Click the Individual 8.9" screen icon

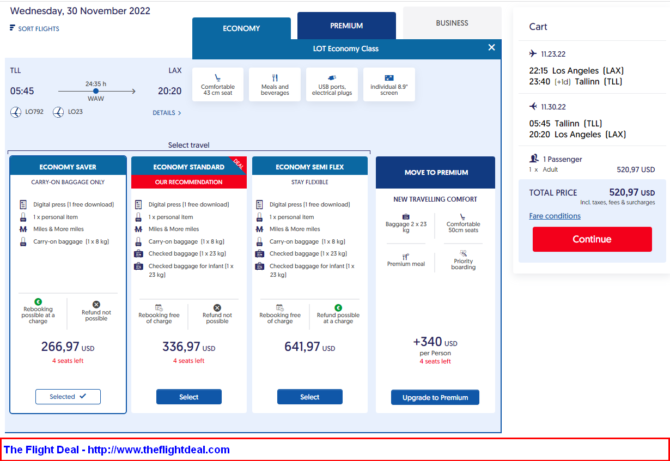tap(389, 78)
